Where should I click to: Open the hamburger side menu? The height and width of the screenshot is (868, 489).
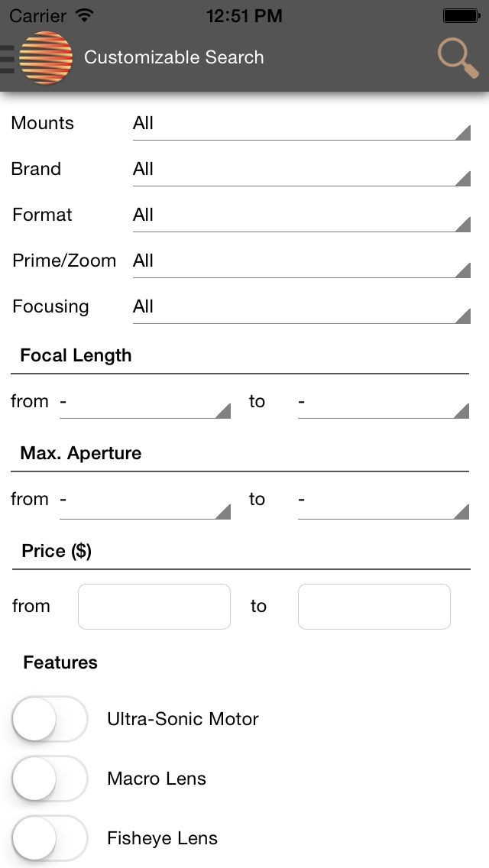click(x=8, y=58)
